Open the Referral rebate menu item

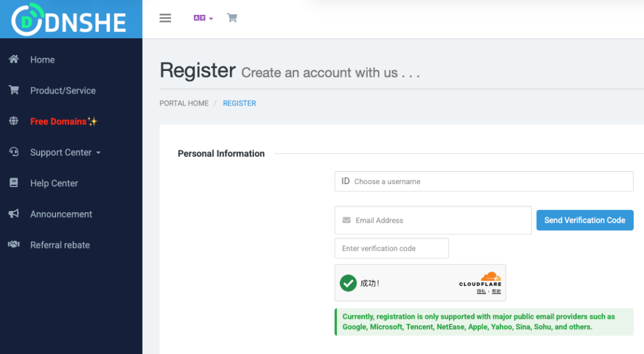pyautogui.click(x=60, y=245)
